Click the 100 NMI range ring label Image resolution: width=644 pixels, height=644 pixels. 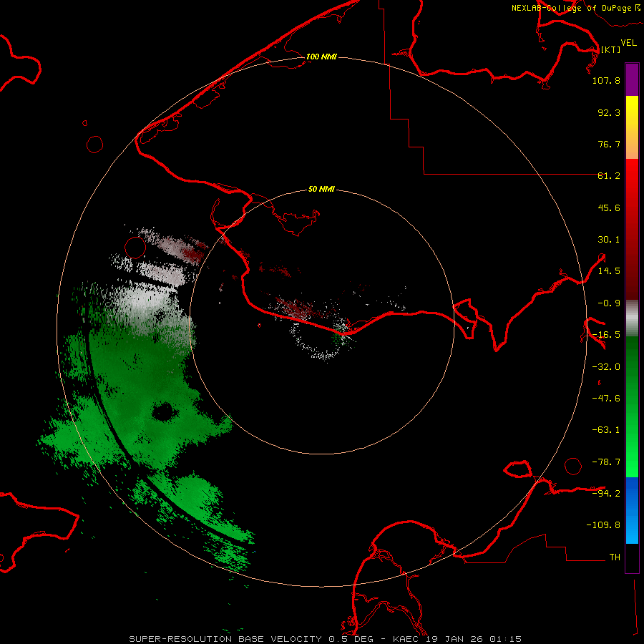(x=321, y=57)
